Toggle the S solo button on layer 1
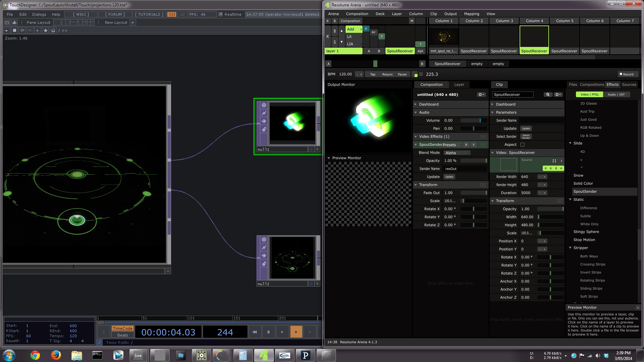 (334, 42)
